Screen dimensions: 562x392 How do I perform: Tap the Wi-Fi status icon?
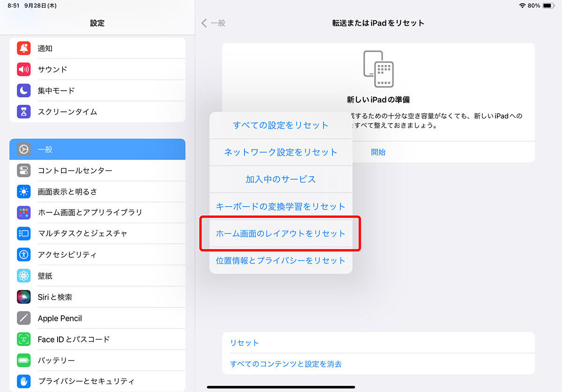point(522,6)
